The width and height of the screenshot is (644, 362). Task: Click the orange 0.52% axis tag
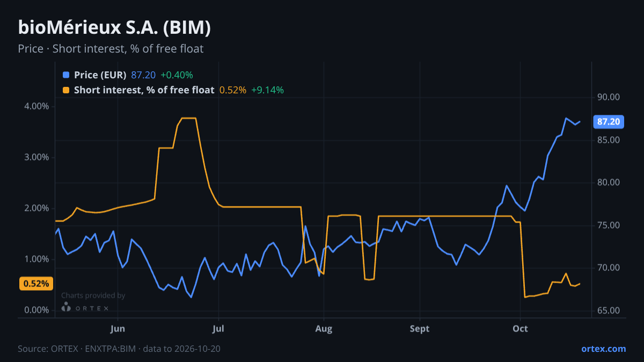pos(36,284)
